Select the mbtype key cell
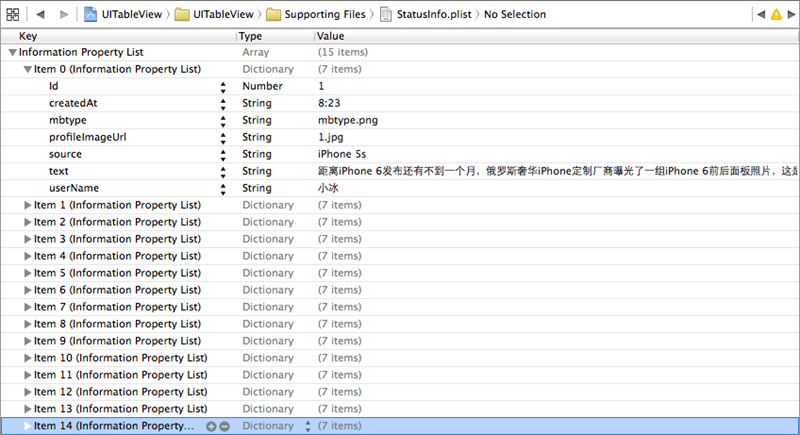 [67, 120]
